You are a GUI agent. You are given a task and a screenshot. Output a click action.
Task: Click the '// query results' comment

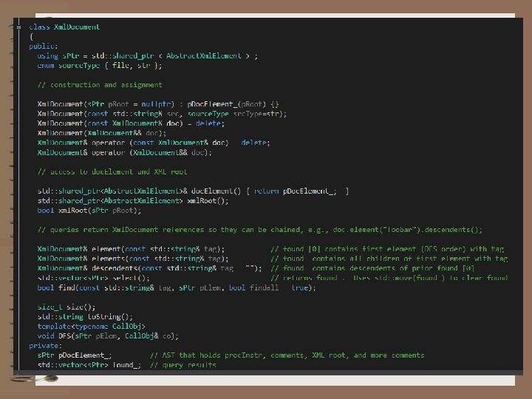(183, 365)
